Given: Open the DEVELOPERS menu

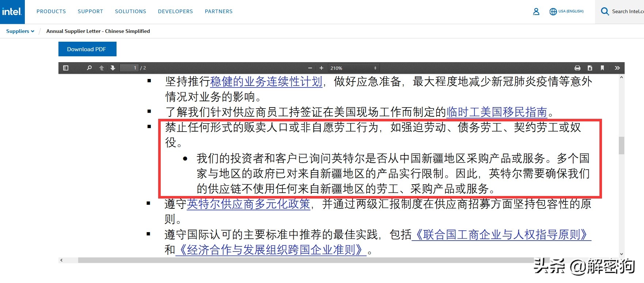Looking at the screenshot, I should [175, 11].
